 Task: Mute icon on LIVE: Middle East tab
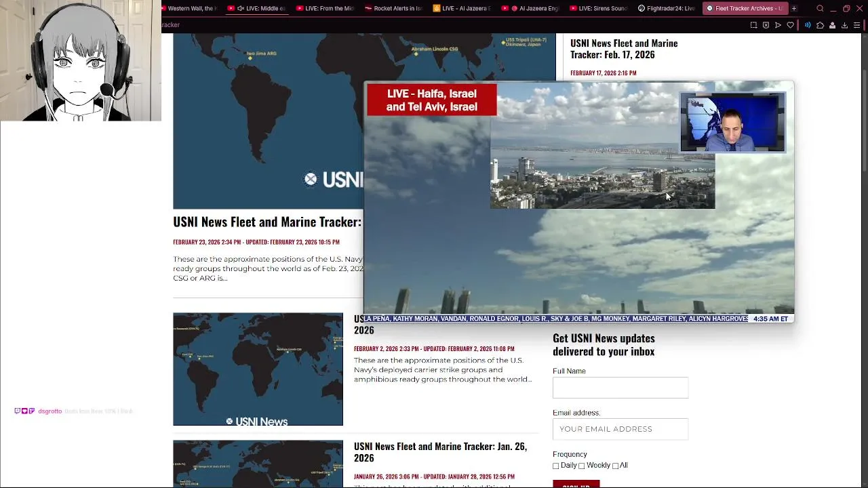click(x=241, y=8)
